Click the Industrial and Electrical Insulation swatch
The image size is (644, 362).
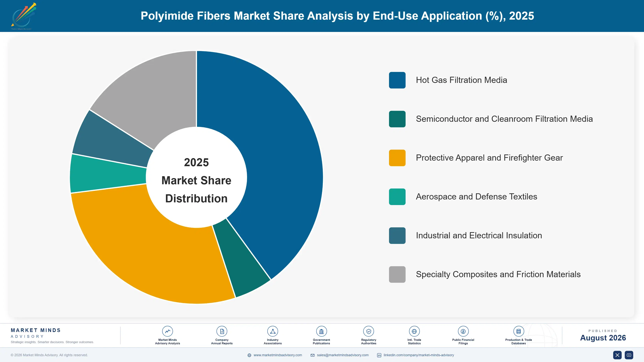[397, 236]
